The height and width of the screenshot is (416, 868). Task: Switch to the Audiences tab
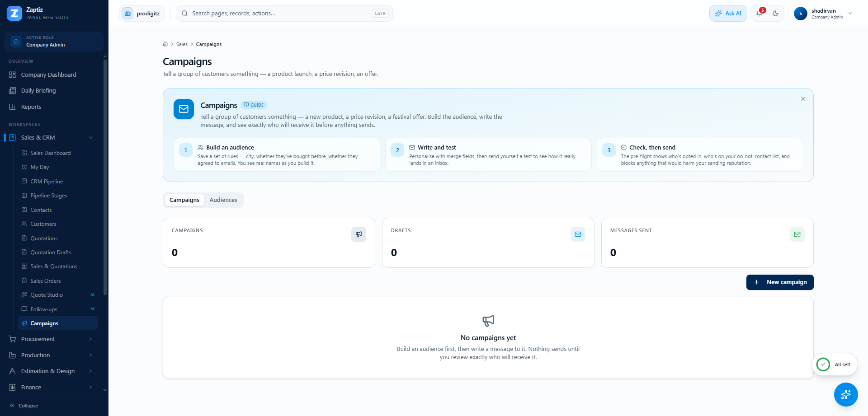click(223, 200)
